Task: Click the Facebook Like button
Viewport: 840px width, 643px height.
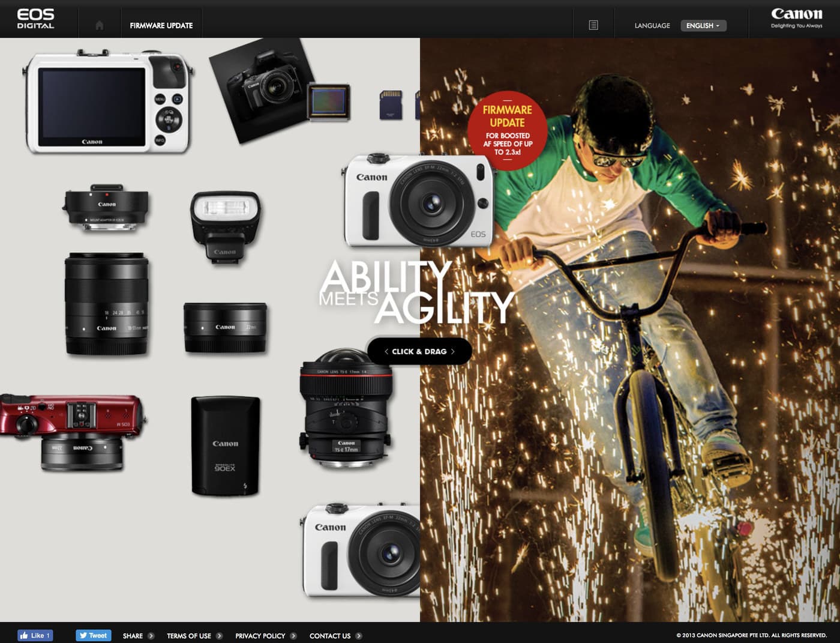Action: 35,635
